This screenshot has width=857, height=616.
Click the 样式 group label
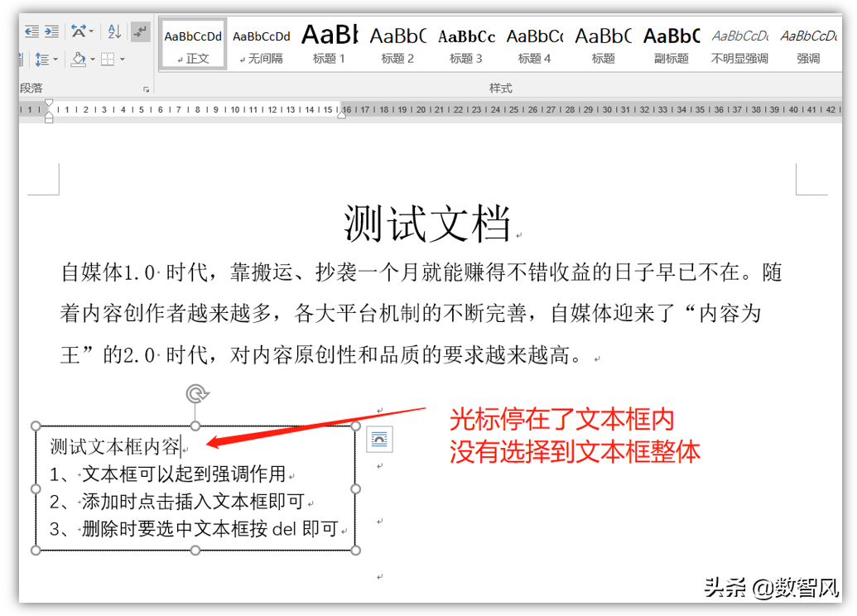[500, 88]
